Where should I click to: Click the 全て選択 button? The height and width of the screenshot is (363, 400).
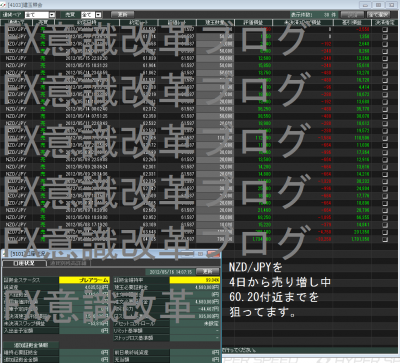379,15
